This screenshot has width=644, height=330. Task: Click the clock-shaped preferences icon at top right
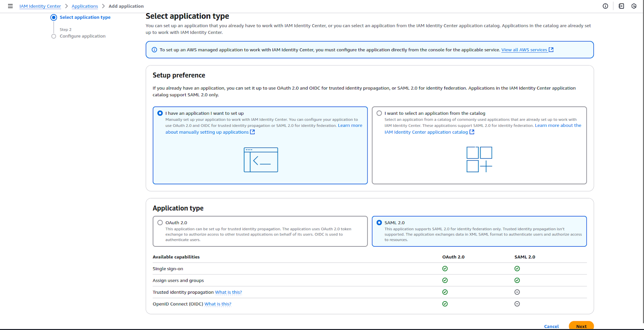click(634, 6)
